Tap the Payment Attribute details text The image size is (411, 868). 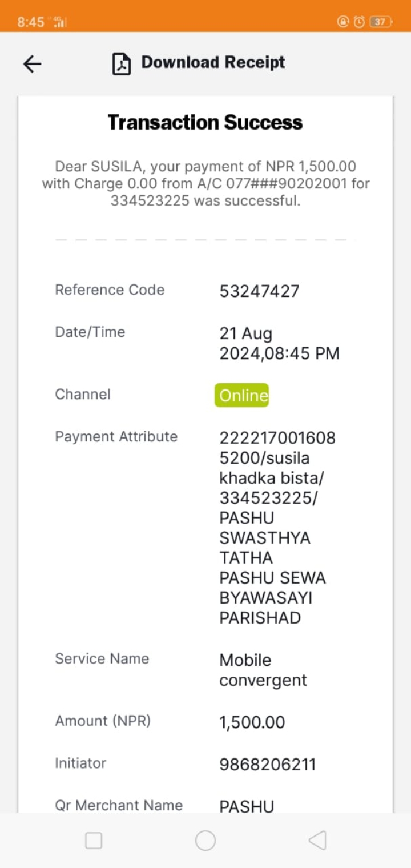[277, 528]
